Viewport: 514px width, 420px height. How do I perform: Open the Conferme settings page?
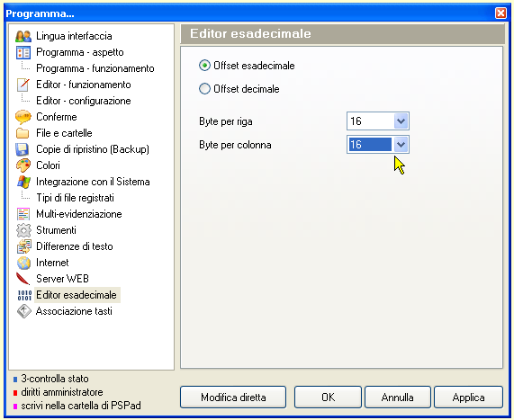(57, 117)
